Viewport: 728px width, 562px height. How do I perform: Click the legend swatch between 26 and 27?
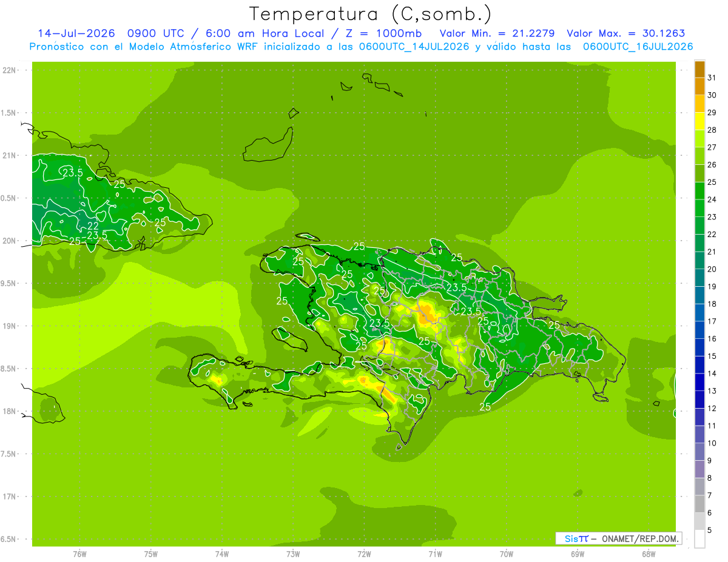699,156
